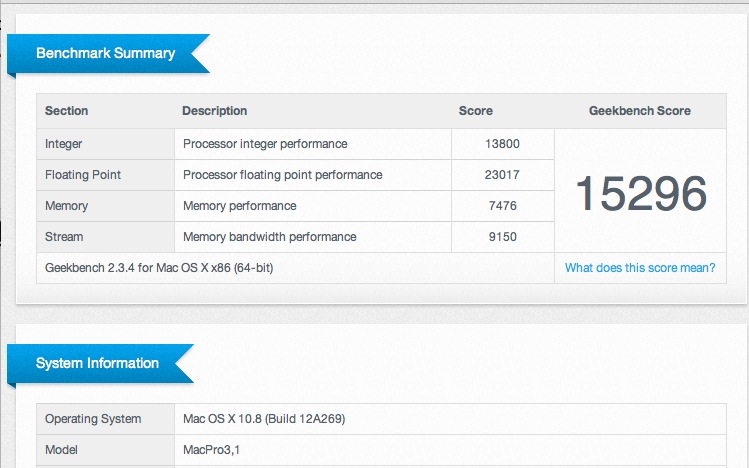Click the 'Memory performance' description cell
This screenshot has width=749, height=468.
tap(313, 206)
